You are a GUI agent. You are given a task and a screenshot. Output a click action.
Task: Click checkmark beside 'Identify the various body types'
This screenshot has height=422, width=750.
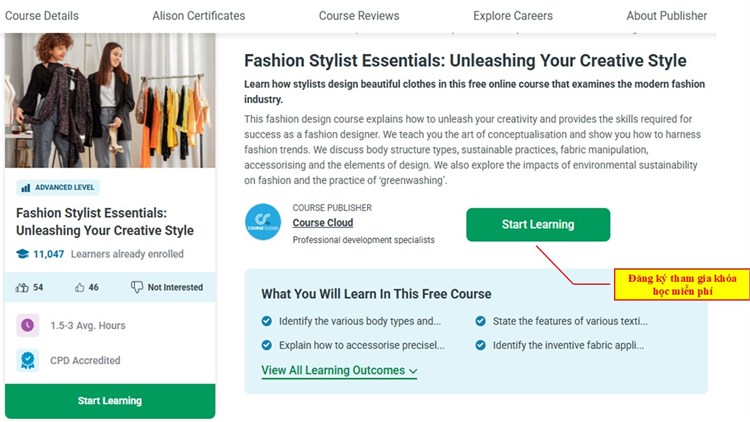coord(266,321)
